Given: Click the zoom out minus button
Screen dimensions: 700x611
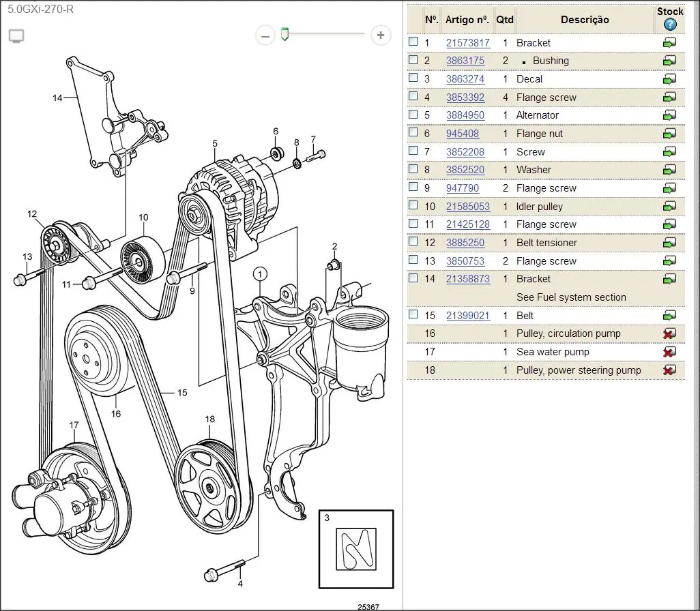Looking at the screenshot, I should point(265,35).
